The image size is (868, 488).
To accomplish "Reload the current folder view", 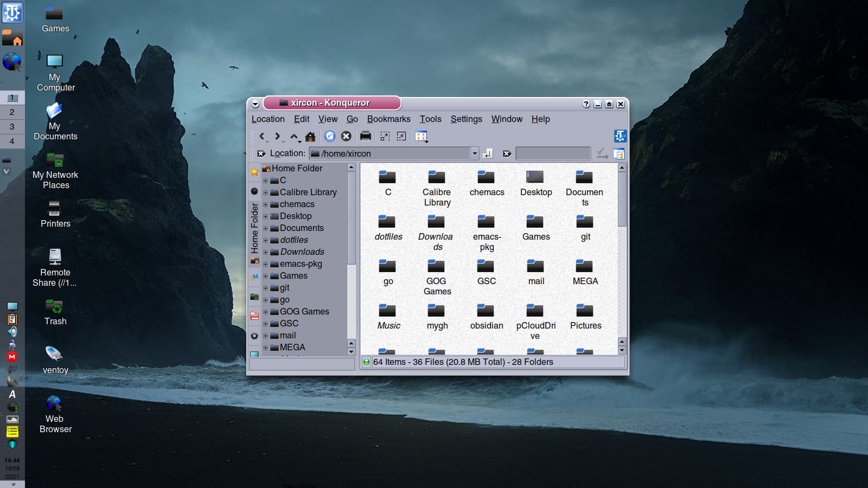I will pyautogui.click(x=329, y=136).
